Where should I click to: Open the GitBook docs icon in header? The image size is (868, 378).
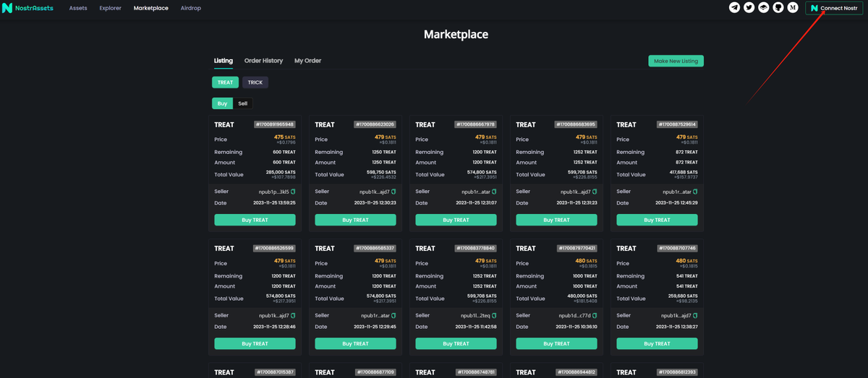[763, 7]
